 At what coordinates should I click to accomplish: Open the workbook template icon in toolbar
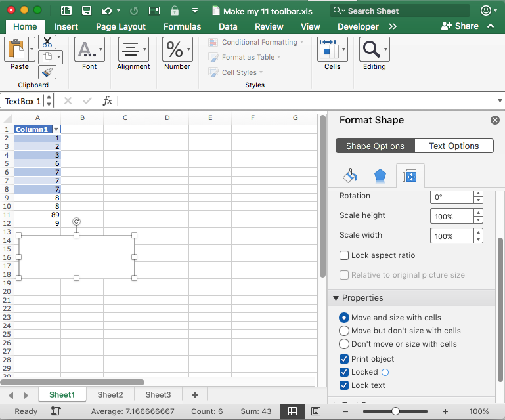pos(66,10)
